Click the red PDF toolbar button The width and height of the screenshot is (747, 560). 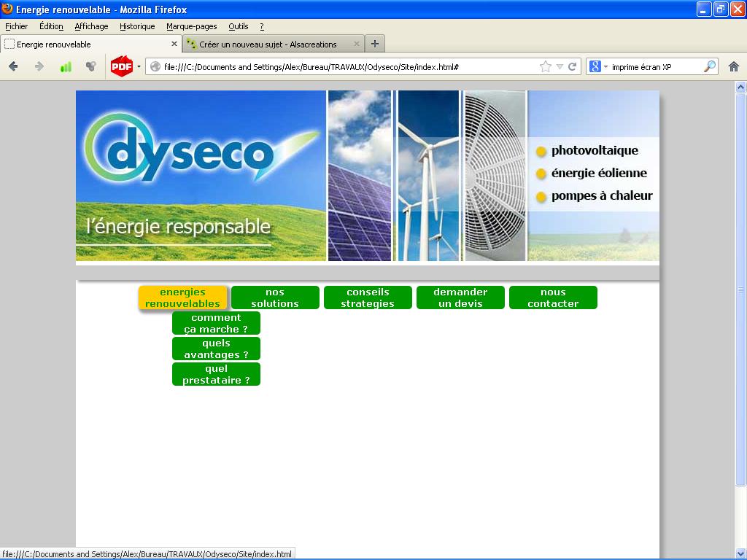tap(122, 66)
